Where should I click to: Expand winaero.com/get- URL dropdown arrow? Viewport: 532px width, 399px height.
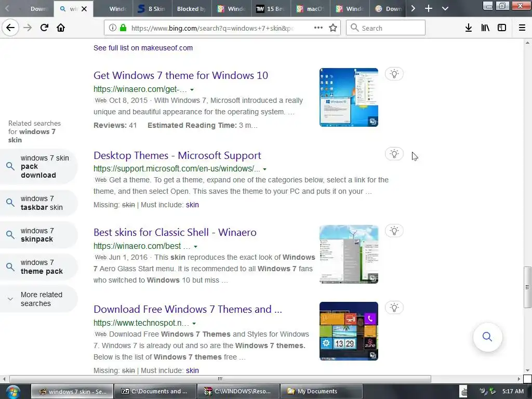192,90
